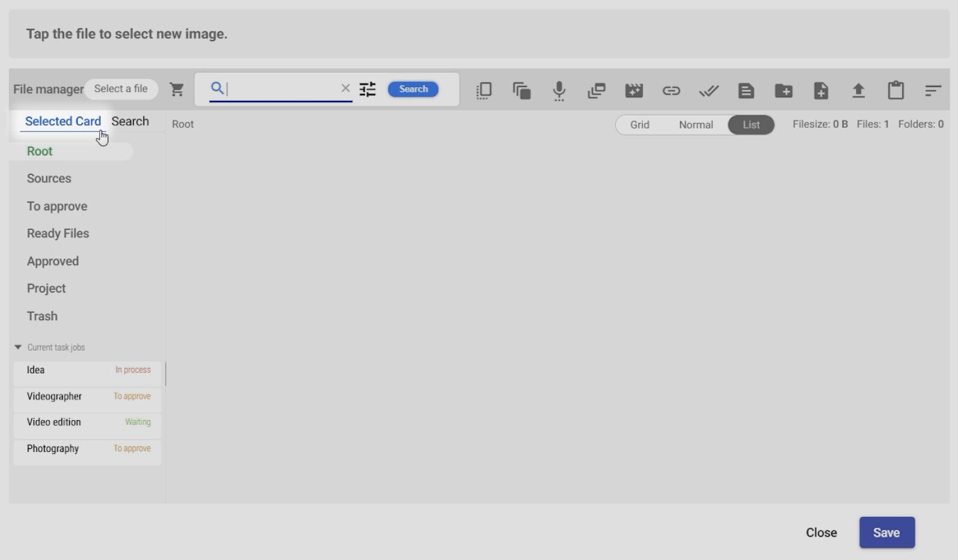Click the double checkmark select-all icon
The height and width of the screenshot is (560, 958).
708,91
